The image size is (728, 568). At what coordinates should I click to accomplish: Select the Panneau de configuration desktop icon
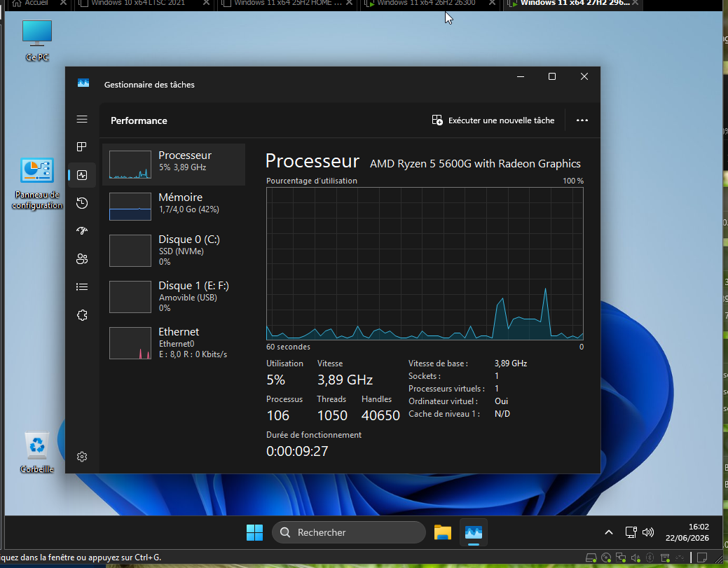(x=37, y=183)
